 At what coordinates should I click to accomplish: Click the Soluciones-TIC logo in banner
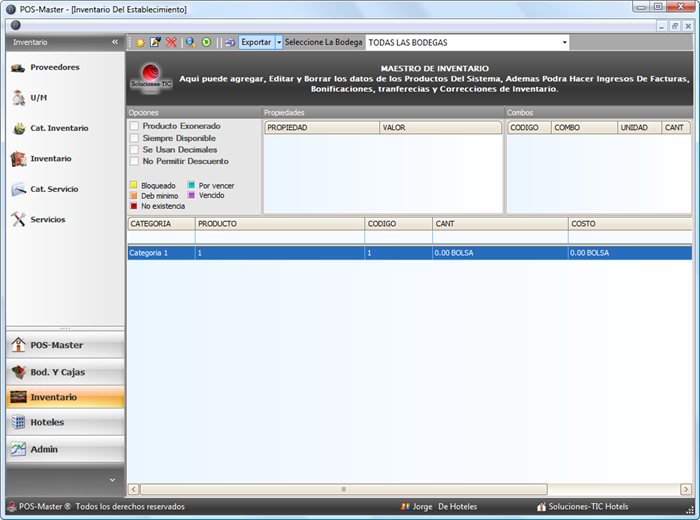151,79
